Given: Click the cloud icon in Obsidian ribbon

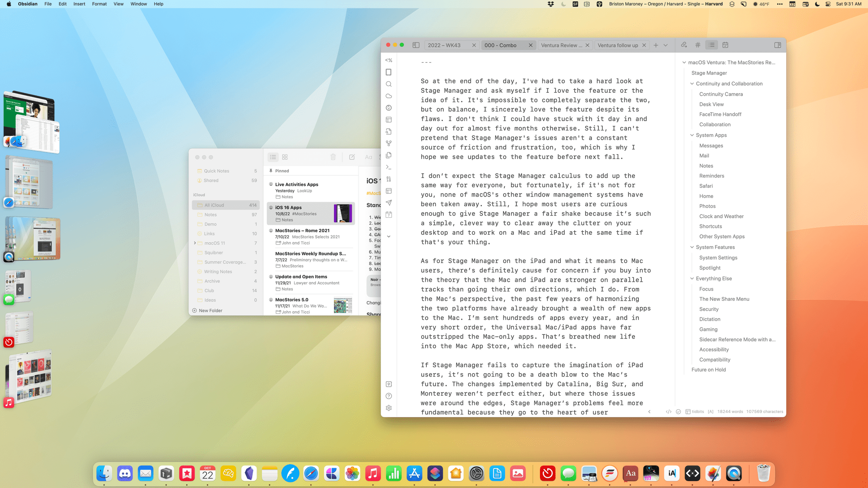Looking at the screenshot, I should click(389, 96).
